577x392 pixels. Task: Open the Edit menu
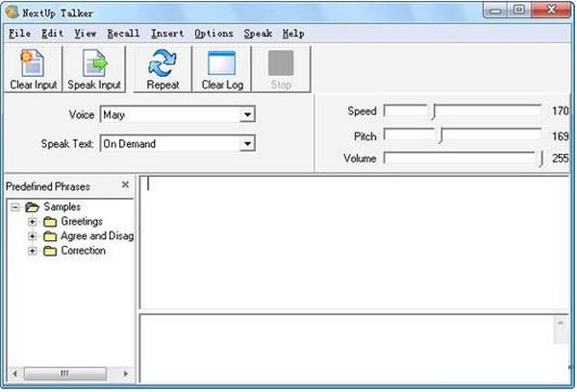(52, 34)
